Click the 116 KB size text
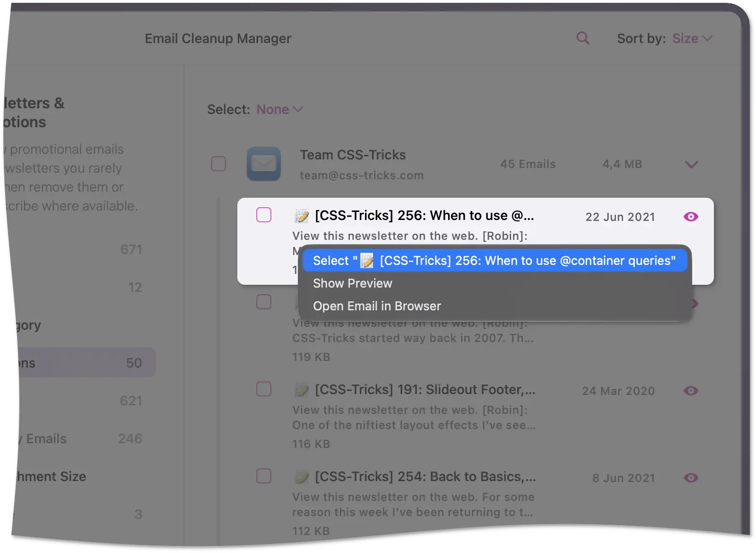The image size is (756, 553). (x=311, y=444)
